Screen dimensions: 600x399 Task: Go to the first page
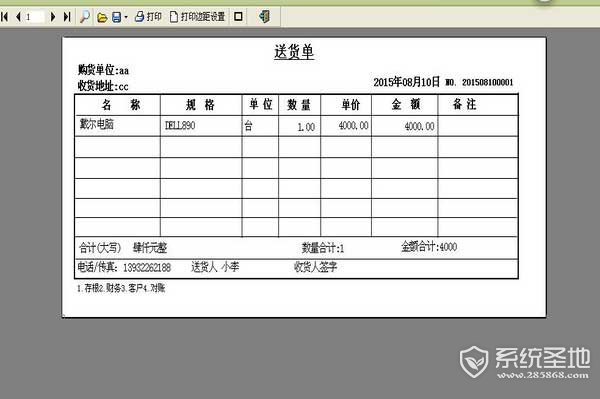tap(5, 16)
